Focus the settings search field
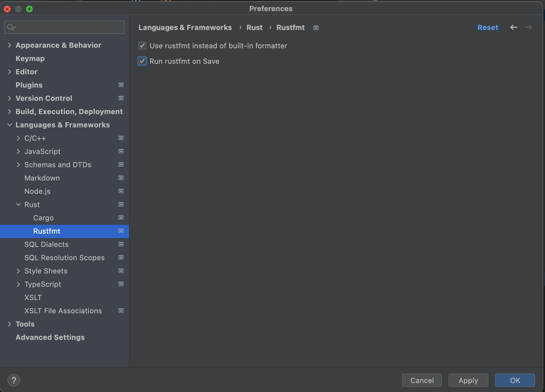 [x=64, y=27]
